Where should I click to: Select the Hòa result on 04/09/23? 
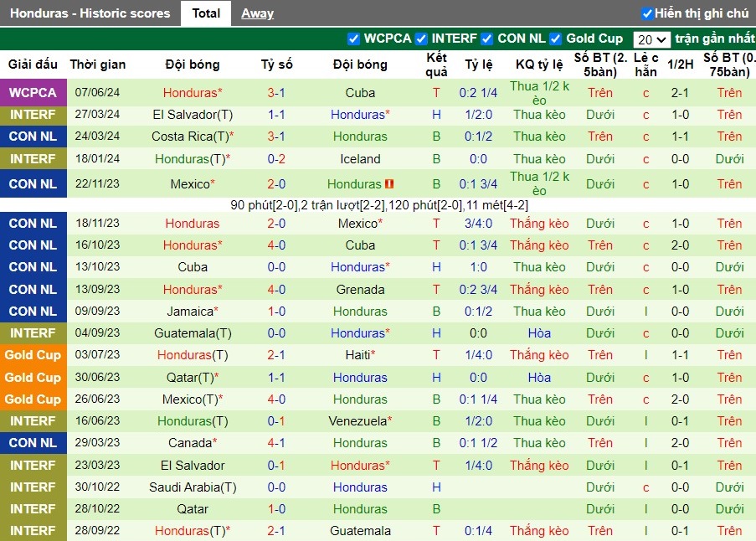[x=539, y=332]
